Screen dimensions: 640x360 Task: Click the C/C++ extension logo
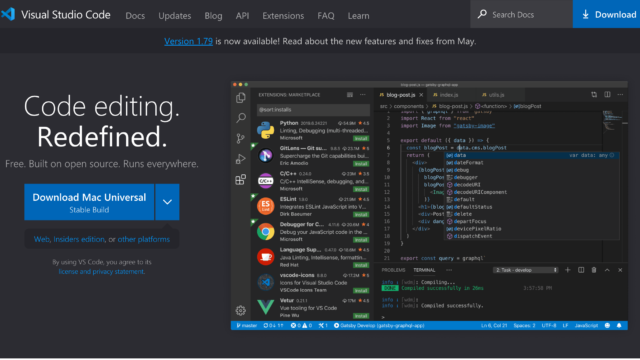(x=265, y=181)
